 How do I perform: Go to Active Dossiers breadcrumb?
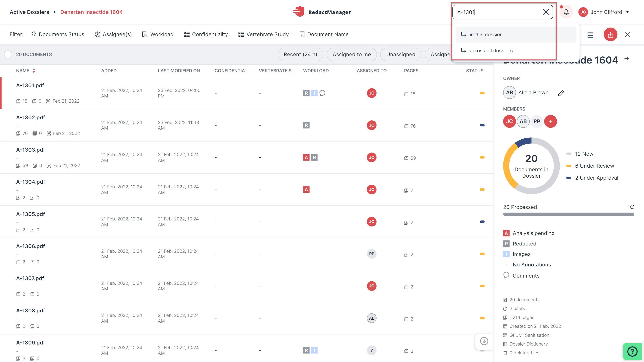(x=29, y=12)
